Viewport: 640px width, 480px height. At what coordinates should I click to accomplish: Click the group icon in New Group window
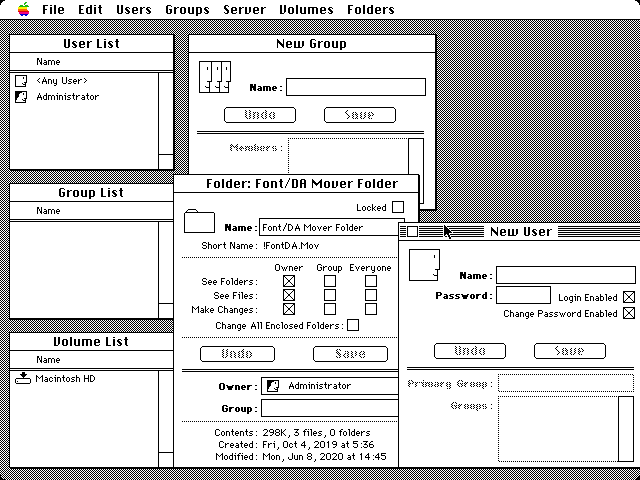(215, 77)
